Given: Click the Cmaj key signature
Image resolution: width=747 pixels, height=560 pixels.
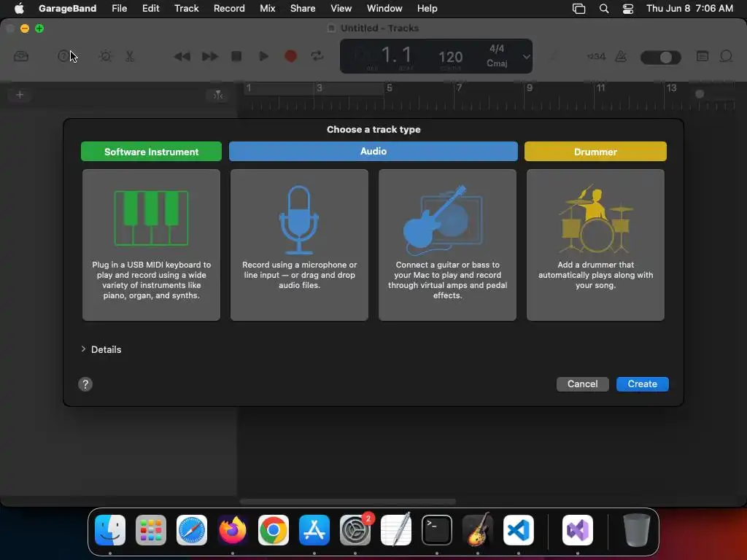Looking at the screenshot, I should pyautogui.click(x=496, y=63).
